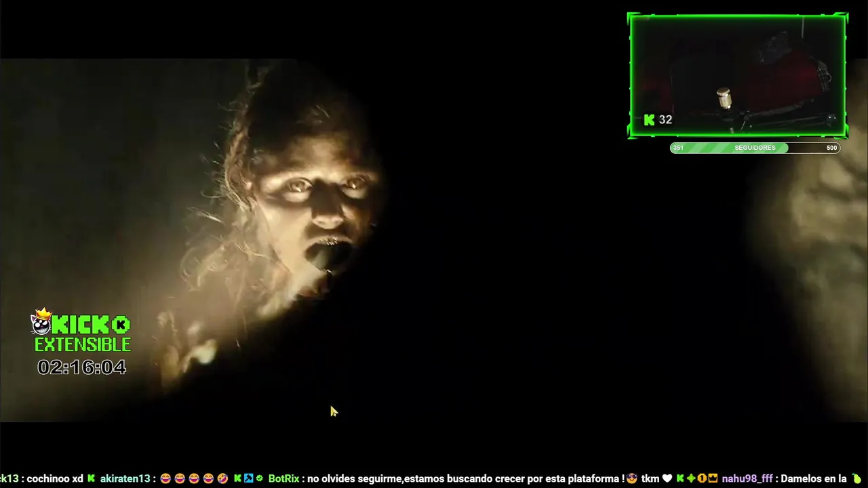Click the pear emoji at the ticker's end

pos(856,479)
